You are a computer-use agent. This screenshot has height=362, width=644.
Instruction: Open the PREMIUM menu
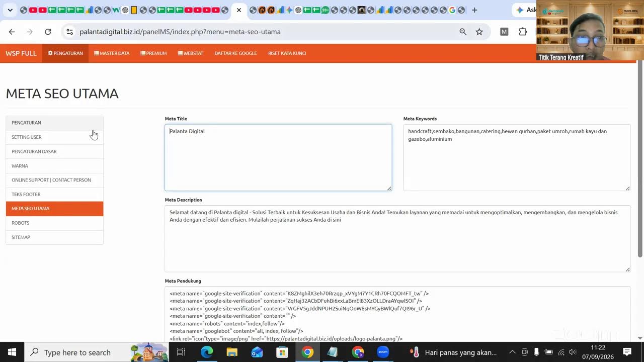(153, 53)
